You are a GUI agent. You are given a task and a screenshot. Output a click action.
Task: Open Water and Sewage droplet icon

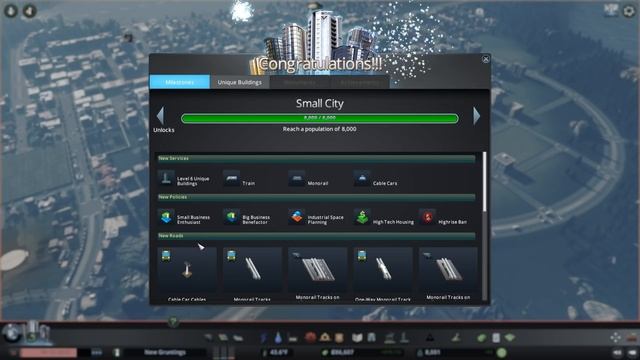[x=278, y=338]
